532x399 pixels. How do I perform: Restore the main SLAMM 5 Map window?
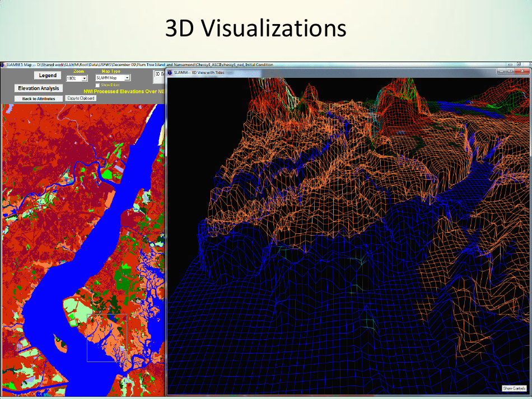(519, 64)
